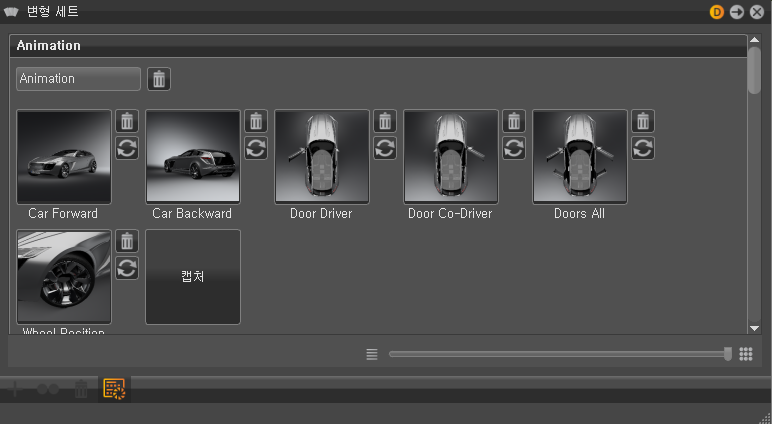Select the Door Co-Driver thumbnail
Viewport: 772px width, 424px height.
click(451, 157)
